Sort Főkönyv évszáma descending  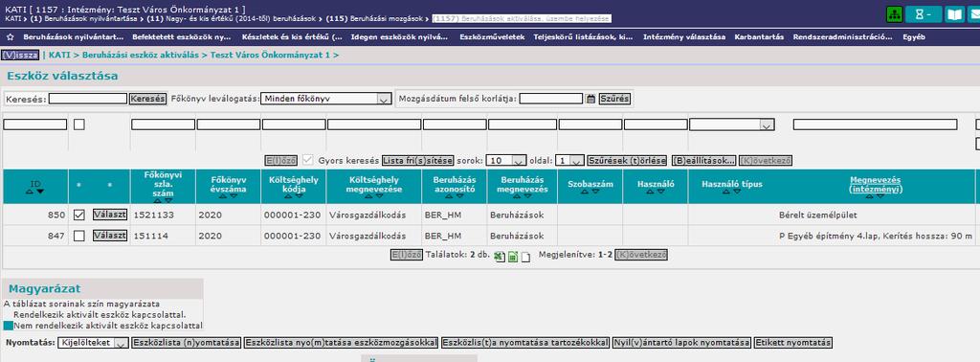tap(234, 195)
